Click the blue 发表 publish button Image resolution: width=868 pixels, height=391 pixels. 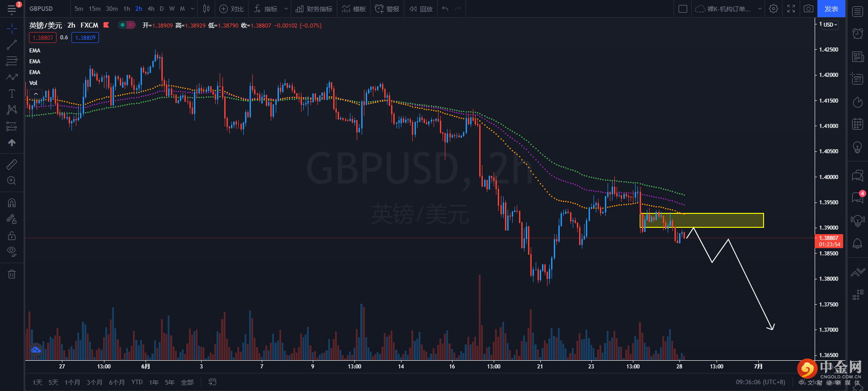(831, 9)
